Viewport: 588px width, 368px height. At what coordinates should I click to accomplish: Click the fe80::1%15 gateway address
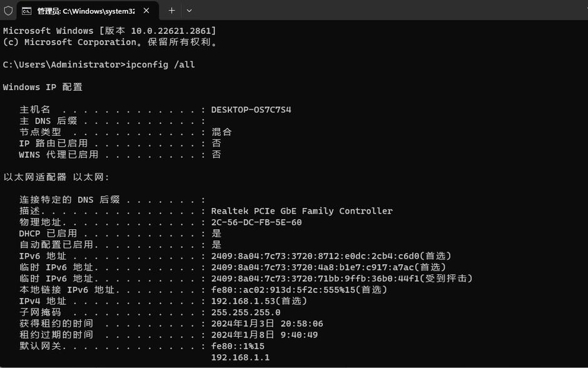click(238, 346)
